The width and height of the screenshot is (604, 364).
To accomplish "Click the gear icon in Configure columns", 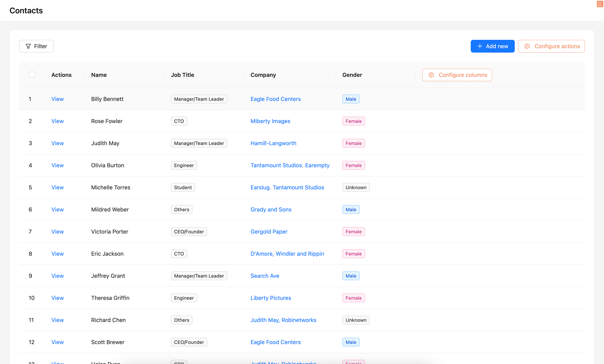I will click(431, 75).
